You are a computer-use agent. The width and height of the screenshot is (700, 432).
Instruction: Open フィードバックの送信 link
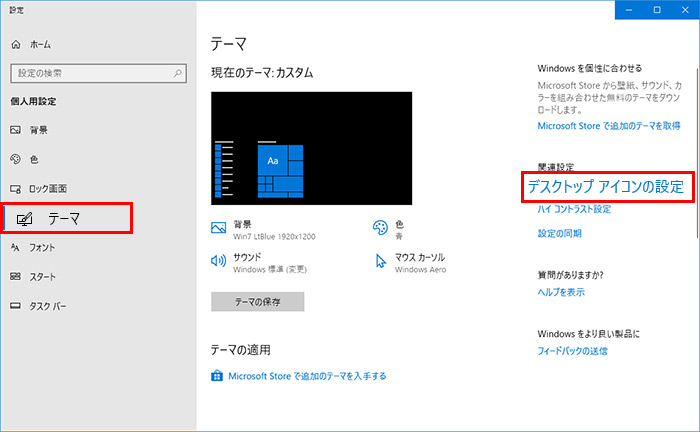572,351
